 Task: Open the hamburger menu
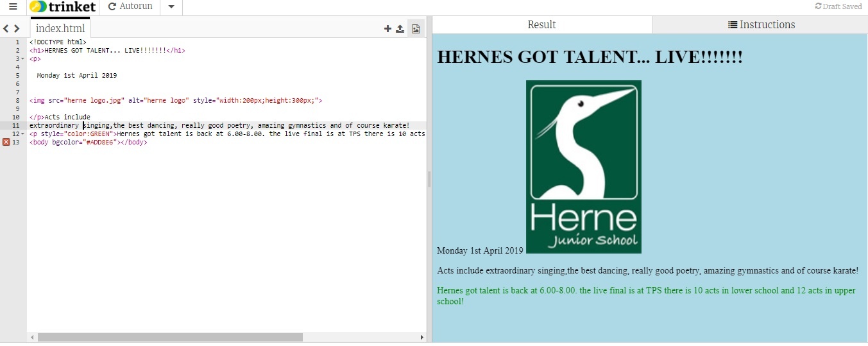pos(13,7)
